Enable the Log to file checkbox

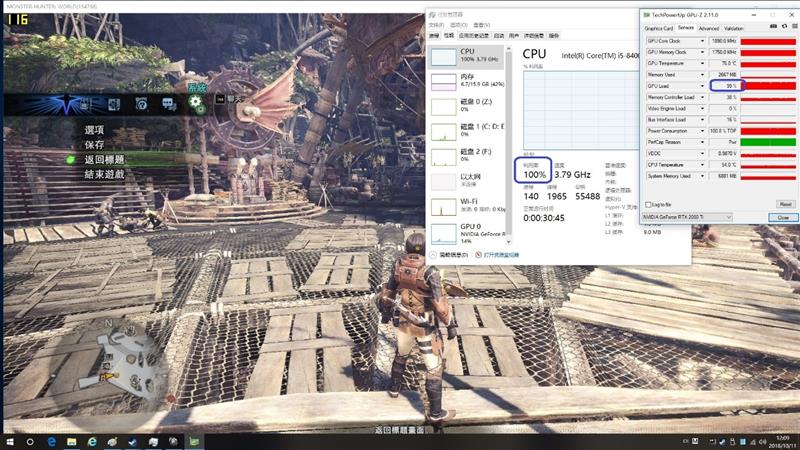point(648,205)
